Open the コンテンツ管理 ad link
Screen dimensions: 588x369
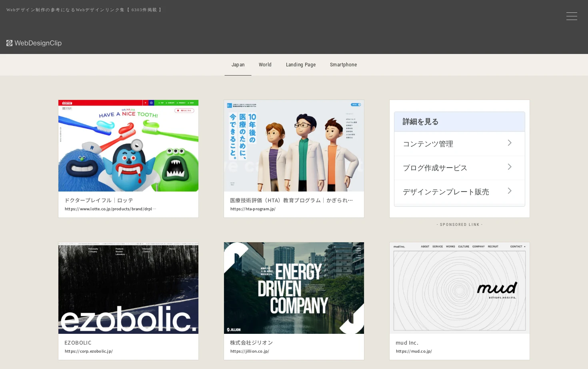[x=460, y=144]
